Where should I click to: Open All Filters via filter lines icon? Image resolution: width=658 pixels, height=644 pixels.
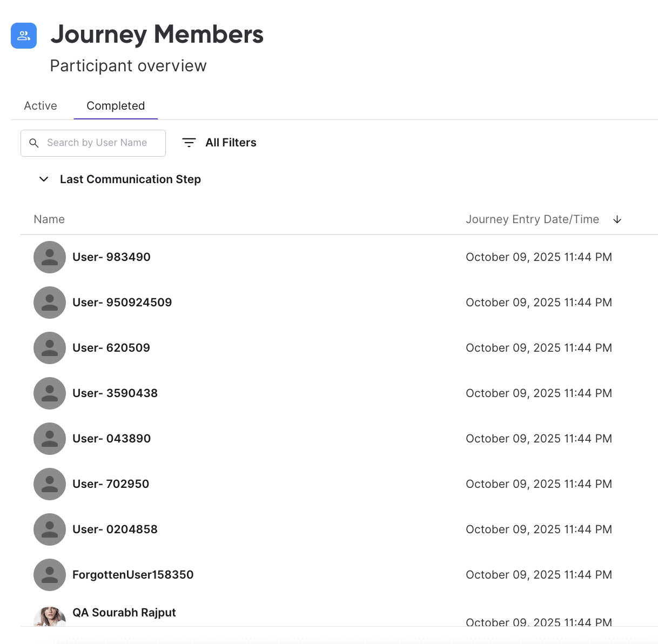coord(189,143)
